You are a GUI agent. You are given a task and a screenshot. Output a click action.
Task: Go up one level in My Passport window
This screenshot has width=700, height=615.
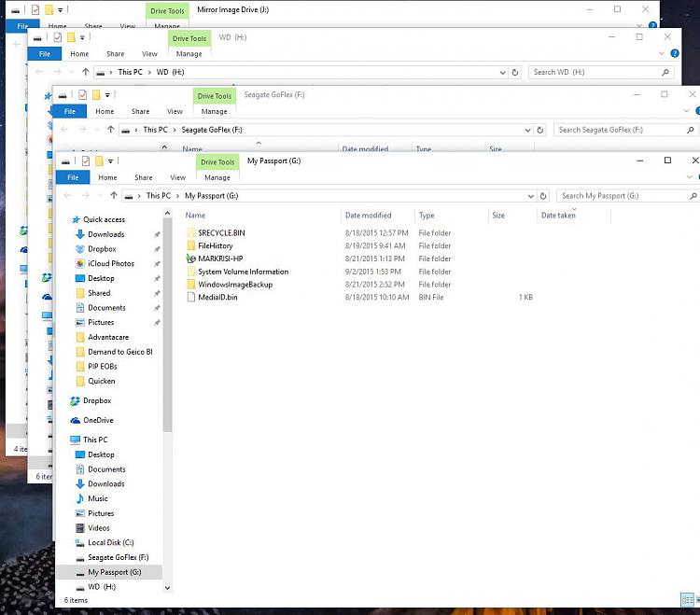pos(113,195)
